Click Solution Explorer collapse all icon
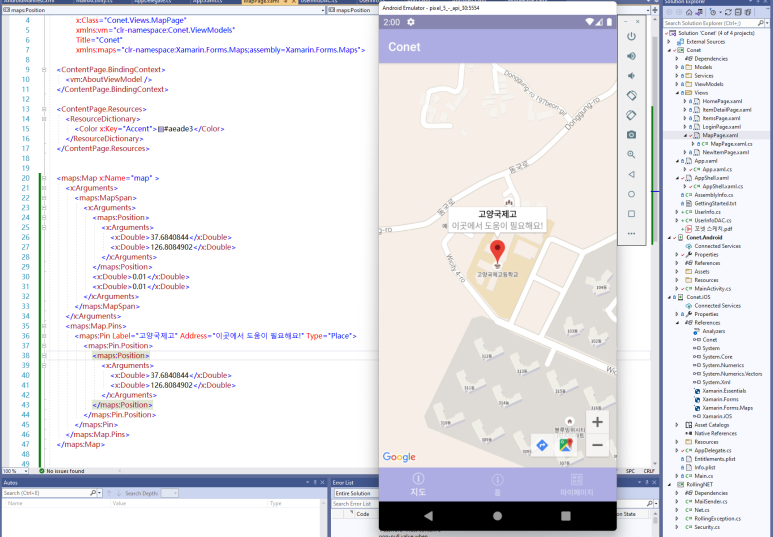The width and height of the screenshot is (773, 537). pos(738,12)
